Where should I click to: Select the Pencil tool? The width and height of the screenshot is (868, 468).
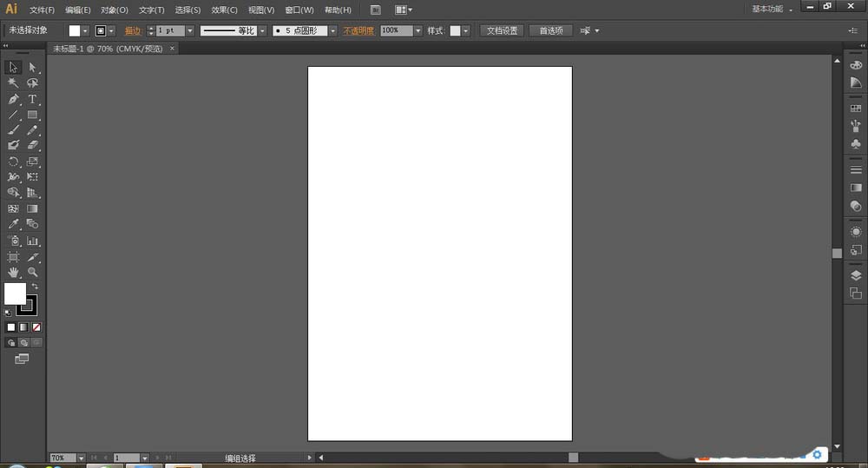[x=33, y=130]
